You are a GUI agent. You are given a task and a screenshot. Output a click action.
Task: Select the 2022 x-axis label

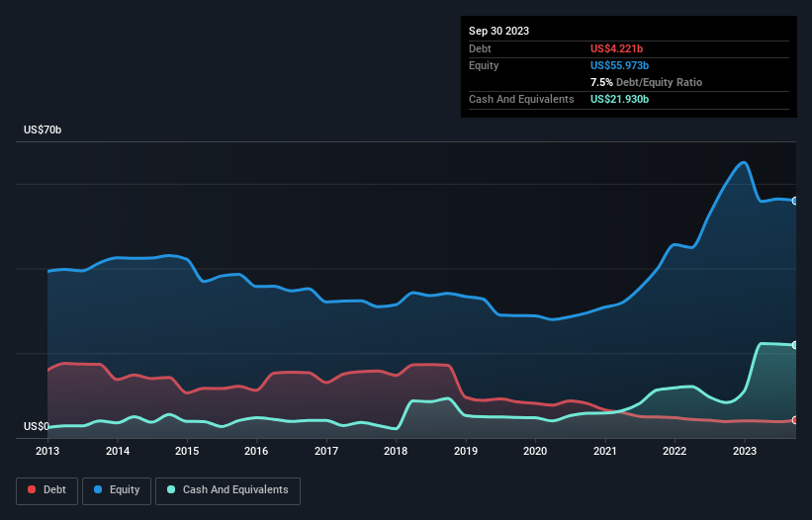675,451
